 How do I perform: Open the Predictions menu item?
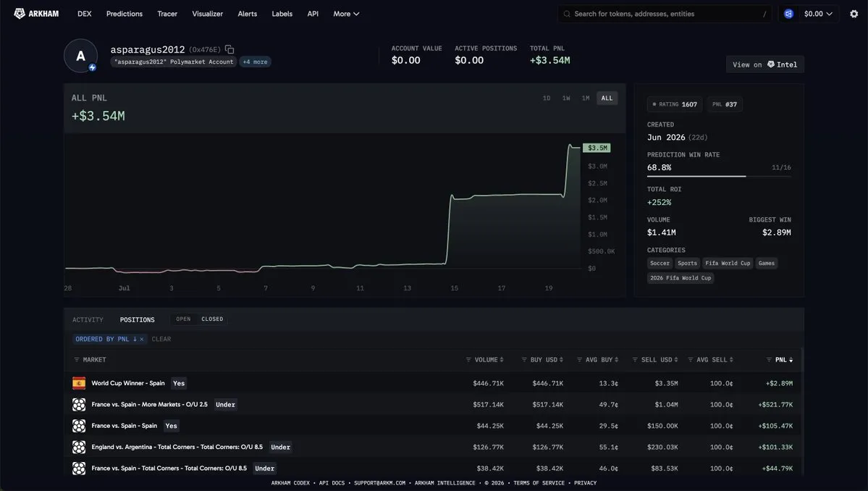pyautogui.click(x=125, y=14)
